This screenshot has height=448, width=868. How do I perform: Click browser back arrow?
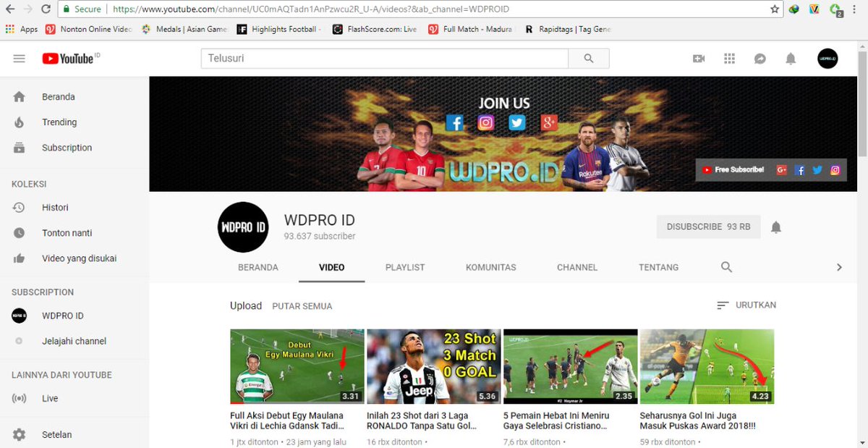coord(9,9)
